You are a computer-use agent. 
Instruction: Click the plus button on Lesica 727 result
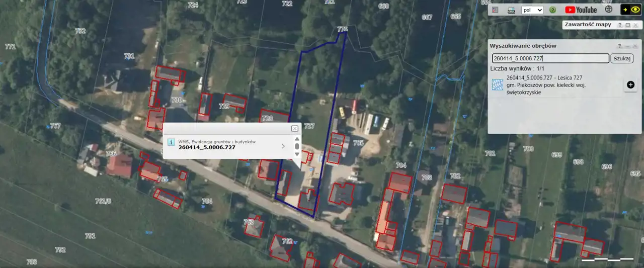click(630, 85)
